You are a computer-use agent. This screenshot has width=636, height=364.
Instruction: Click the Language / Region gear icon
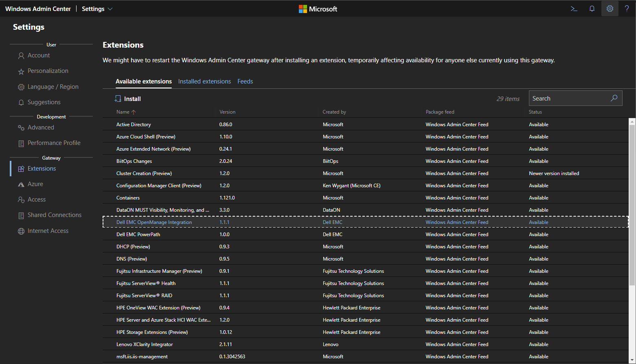pos(21,87)
